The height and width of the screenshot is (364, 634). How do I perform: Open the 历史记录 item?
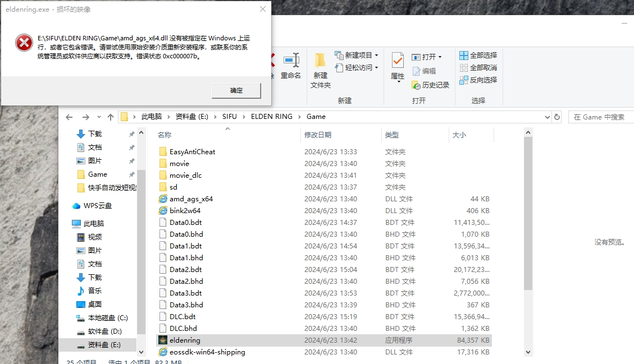[430, 85]
